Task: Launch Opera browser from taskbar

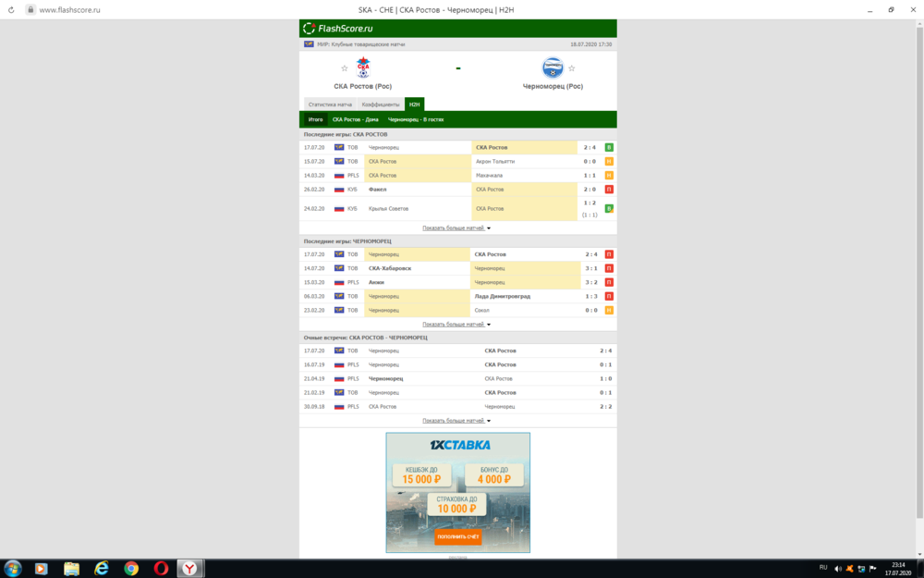Action: 160,569
